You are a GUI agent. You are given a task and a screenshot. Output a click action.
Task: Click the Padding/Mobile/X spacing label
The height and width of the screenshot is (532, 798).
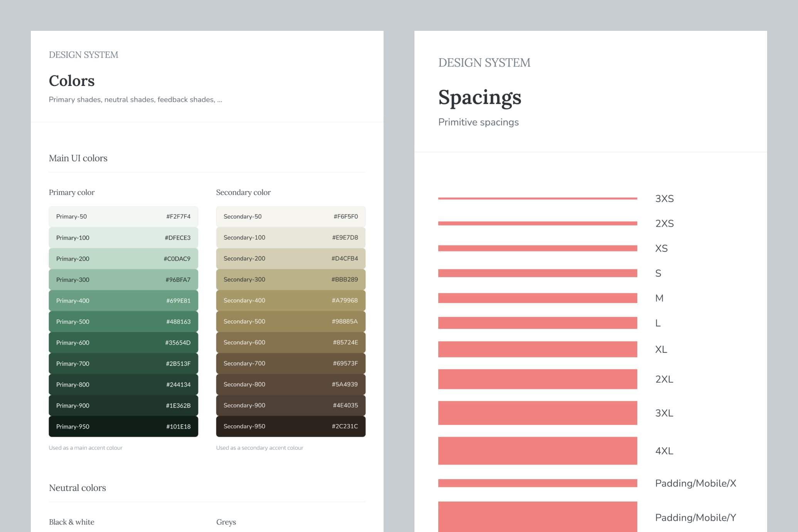[x=695, y=483]
